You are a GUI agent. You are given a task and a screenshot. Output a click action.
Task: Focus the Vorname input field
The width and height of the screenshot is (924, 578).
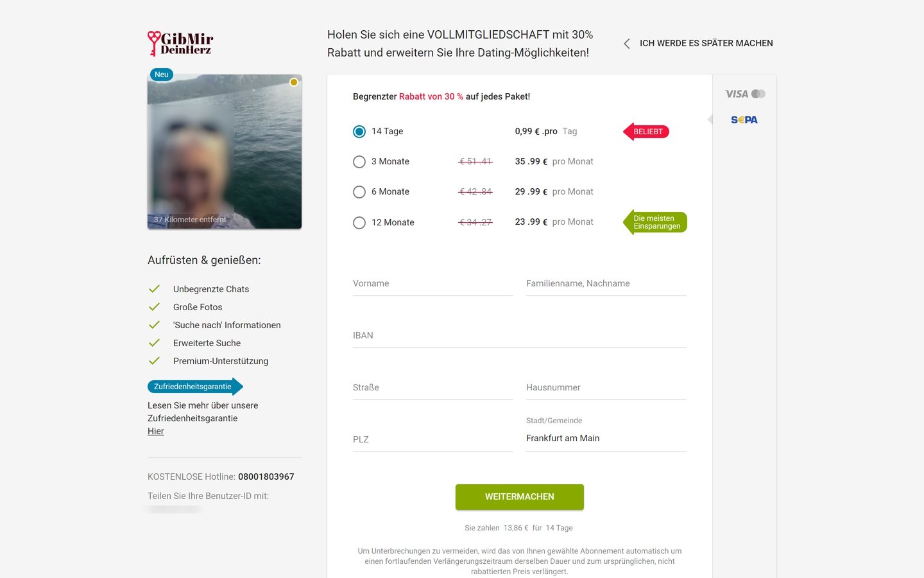(433, 283)
